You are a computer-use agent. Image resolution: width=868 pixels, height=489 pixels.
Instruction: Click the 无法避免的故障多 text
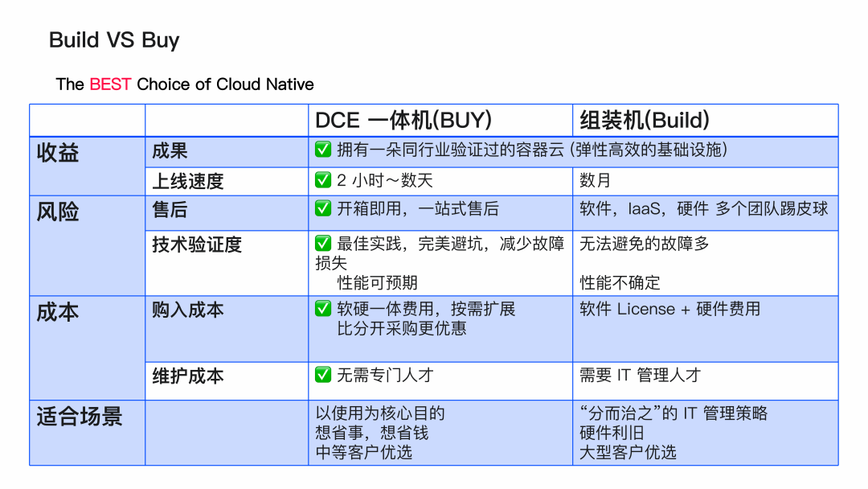tap(645, 243)
